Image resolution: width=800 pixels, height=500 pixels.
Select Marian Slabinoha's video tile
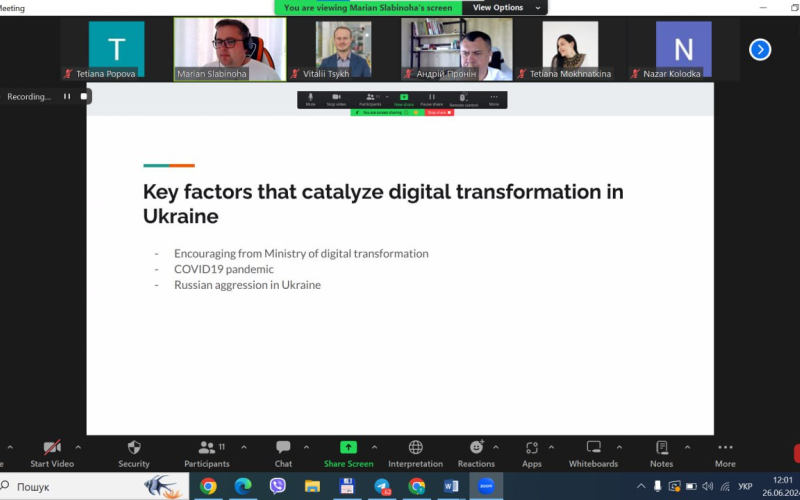(x=230, y=49)
